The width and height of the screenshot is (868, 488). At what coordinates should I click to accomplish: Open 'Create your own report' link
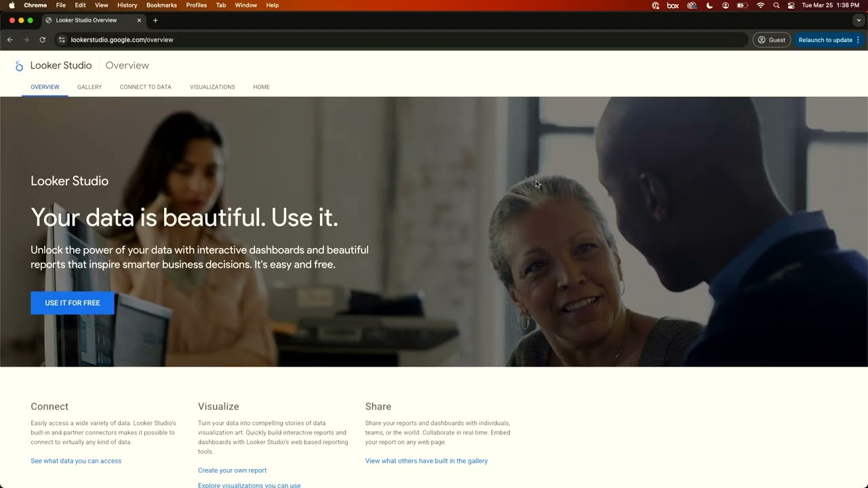click(232, 470)
